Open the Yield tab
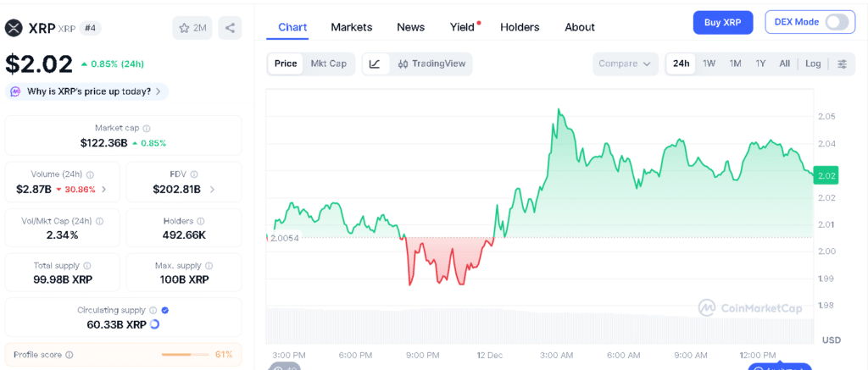This screenshot has width=868, height=370. click(463, 27)
